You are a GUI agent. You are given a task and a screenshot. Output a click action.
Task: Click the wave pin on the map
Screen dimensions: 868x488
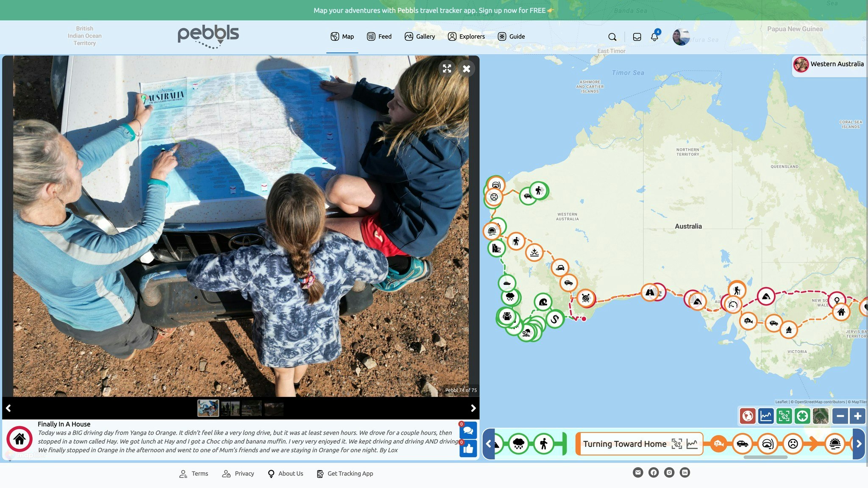(x=543, y=302)
